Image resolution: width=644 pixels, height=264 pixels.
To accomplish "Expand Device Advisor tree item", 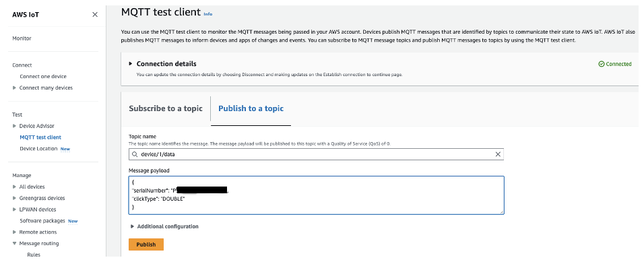I will coord(15,126).
